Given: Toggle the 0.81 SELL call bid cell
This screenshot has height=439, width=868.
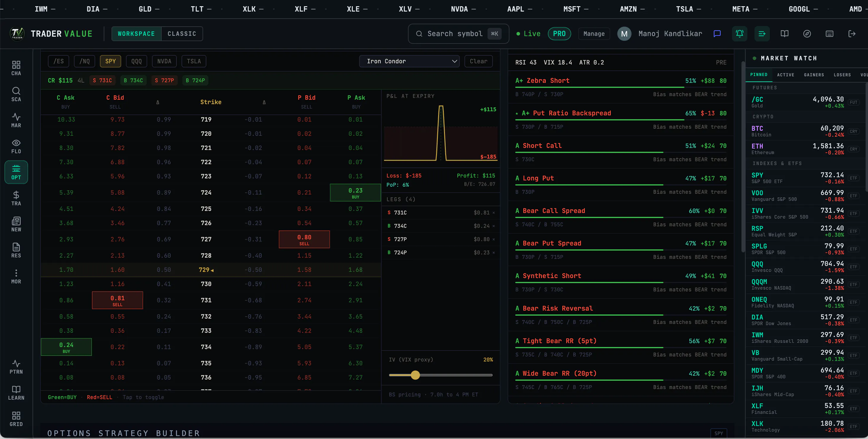Looking at the screenshot, I should (x=117, y=300).
